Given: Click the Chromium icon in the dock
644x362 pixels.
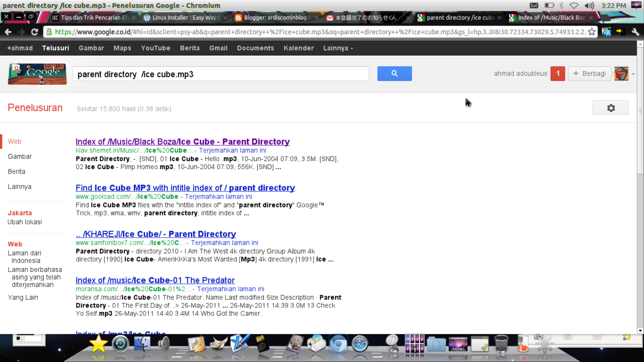Looking at the screenshot, I should pyautogui.click(x=338, y=344).
